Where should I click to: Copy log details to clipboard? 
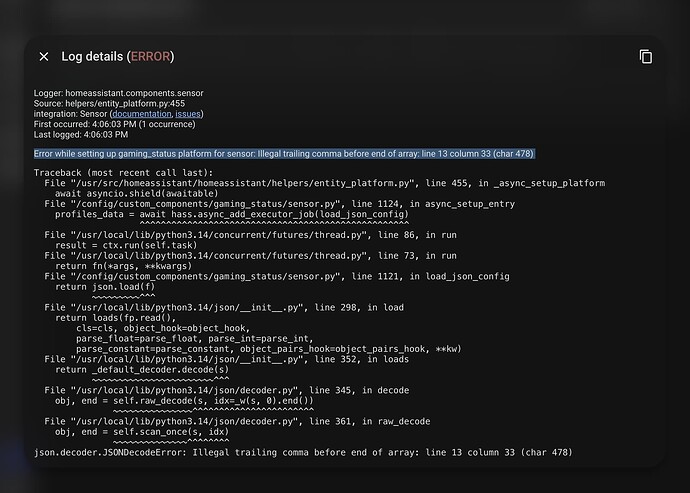[646, 57]
